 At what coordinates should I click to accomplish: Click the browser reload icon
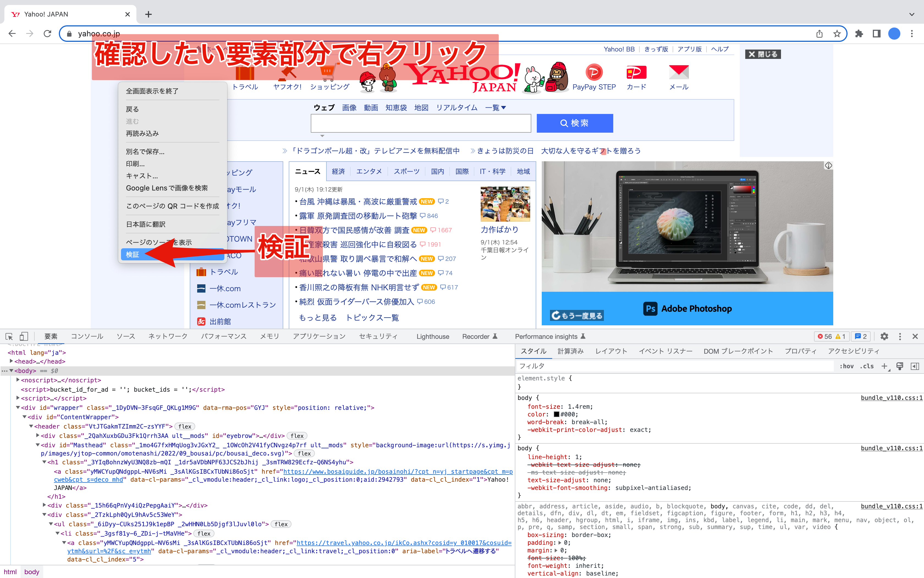47,34
